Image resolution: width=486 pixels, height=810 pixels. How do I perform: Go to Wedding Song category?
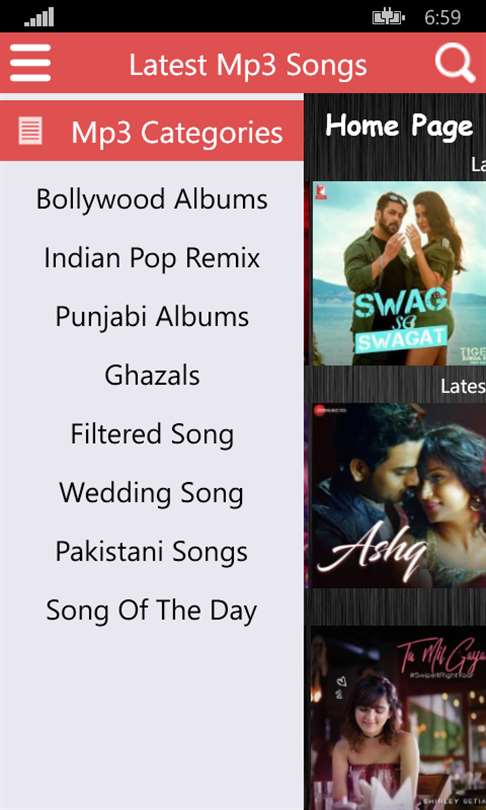152,493
